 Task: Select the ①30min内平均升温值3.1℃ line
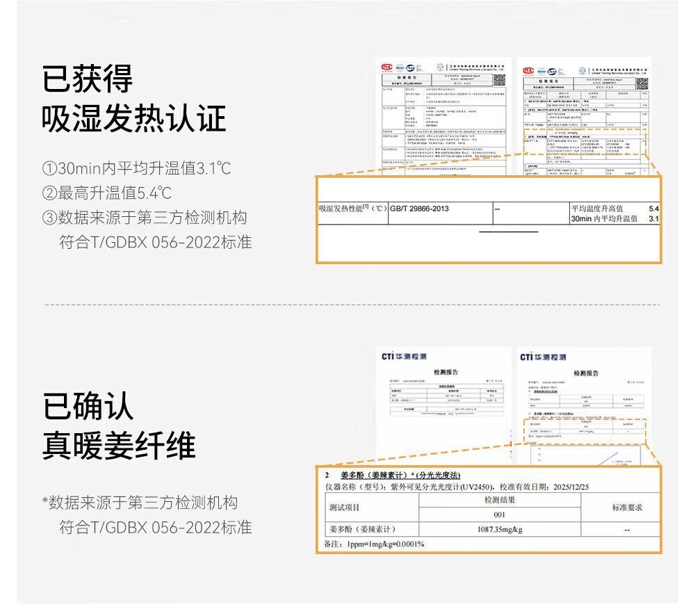(x=136, y=168)
